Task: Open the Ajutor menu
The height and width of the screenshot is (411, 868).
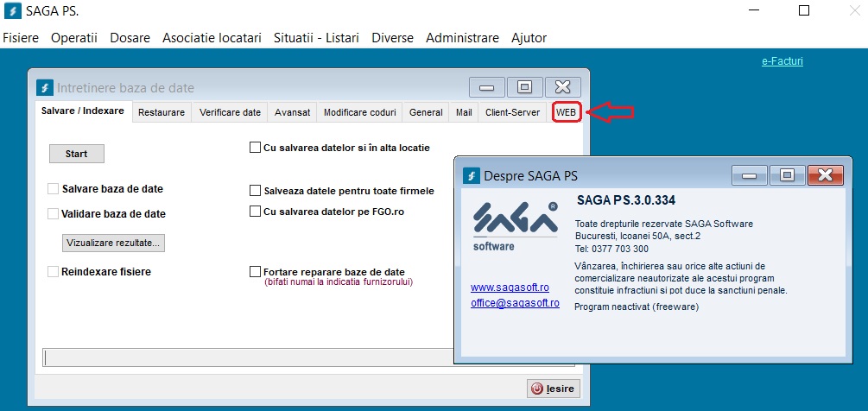Action: [529, 38]
